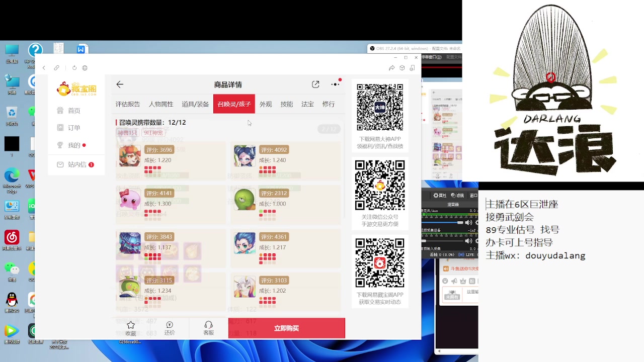The image size is (644, 362).
Task: Select the pet with 评分: 3843
Action: click(x=171, y=248)
